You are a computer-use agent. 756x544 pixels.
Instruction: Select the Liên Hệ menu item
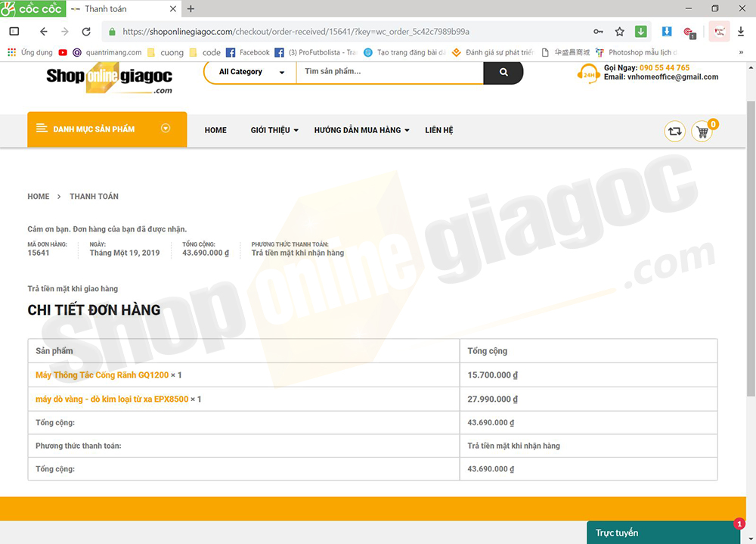[438, 130]
